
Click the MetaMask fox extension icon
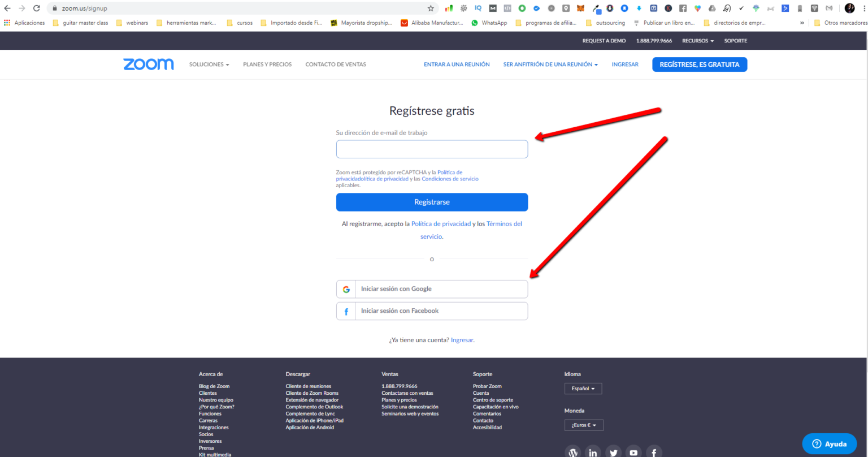(580, 8)
